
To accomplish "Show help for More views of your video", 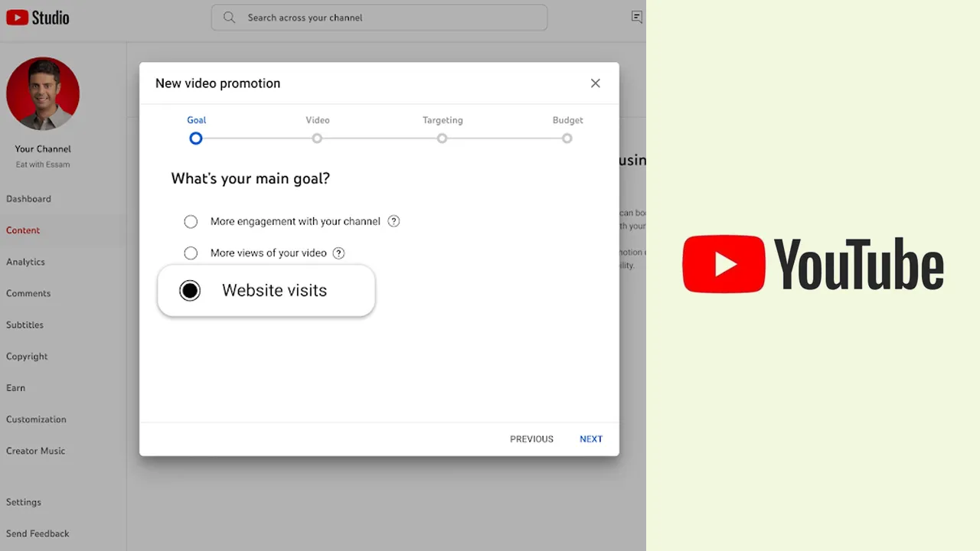I will 338,253.
